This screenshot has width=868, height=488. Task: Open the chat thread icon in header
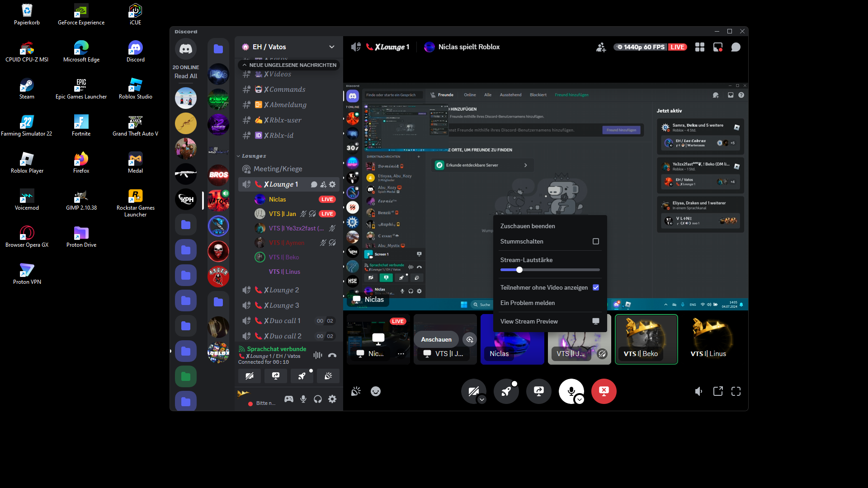[736, 47]
